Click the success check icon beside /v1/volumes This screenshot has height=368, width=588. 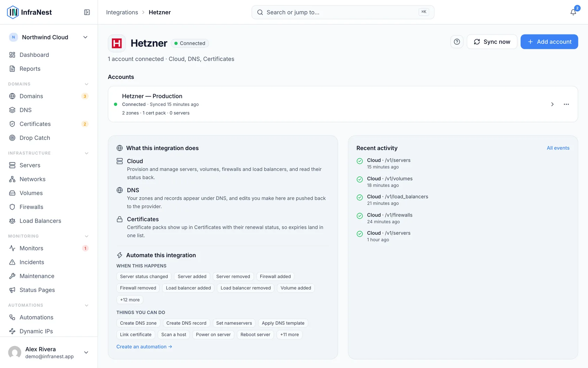(x=360, y=179)
